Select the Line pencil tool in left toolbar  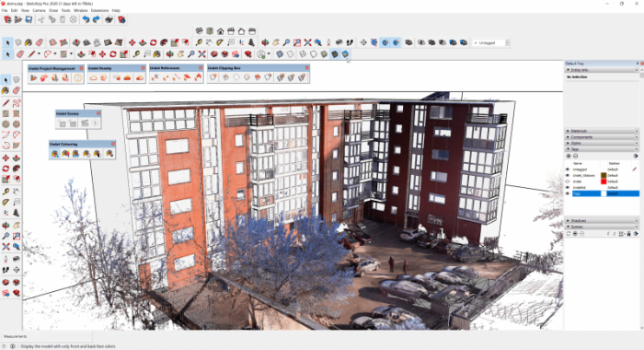pyautogui.click(x=6, y=103)
